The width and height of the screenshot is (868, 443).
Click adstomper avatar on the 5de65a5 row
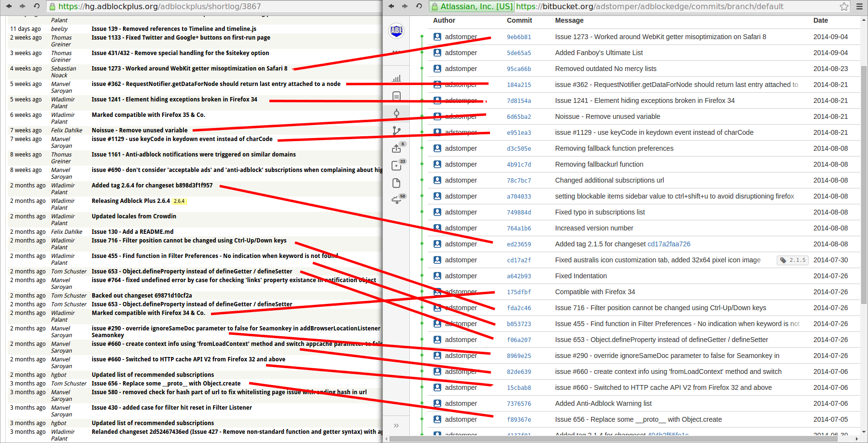pyautogui.click(x=437, y=53)
